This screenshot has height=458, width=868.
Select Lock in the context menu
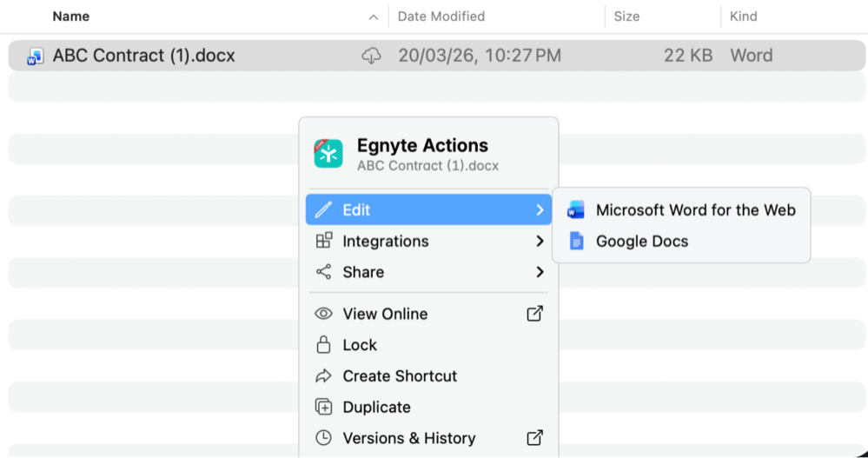pos(428,345)
